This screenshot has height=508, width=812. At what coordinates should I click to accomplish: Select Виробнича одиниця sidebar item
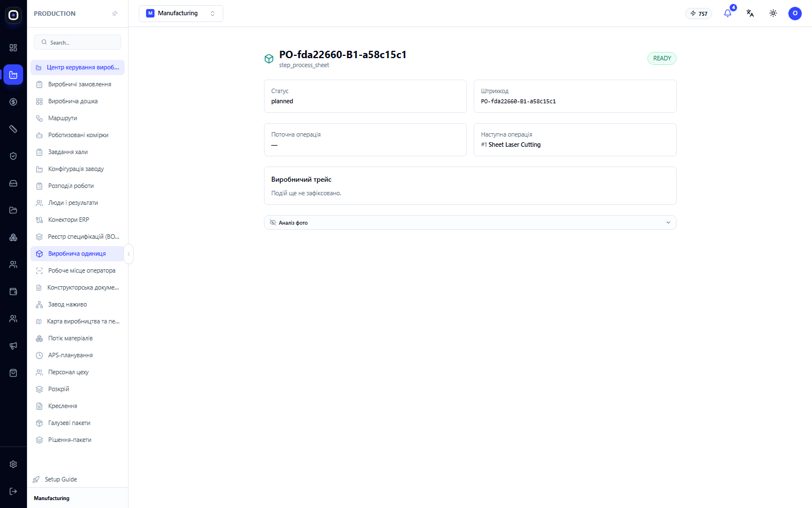pos(77,253)
